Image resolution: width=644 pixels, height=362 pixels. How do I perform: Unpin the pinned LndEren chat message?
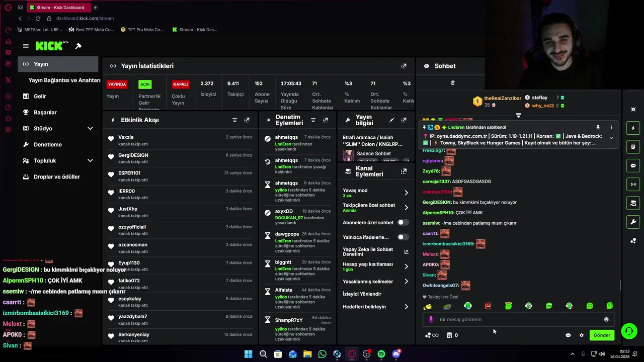598,128
